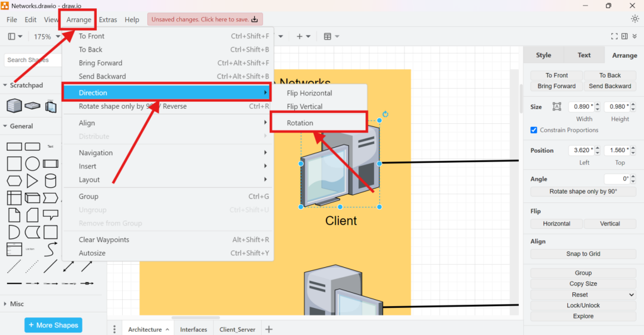Click the rotation handle on Client shape

pyautogui.click(x=386, y=114)
